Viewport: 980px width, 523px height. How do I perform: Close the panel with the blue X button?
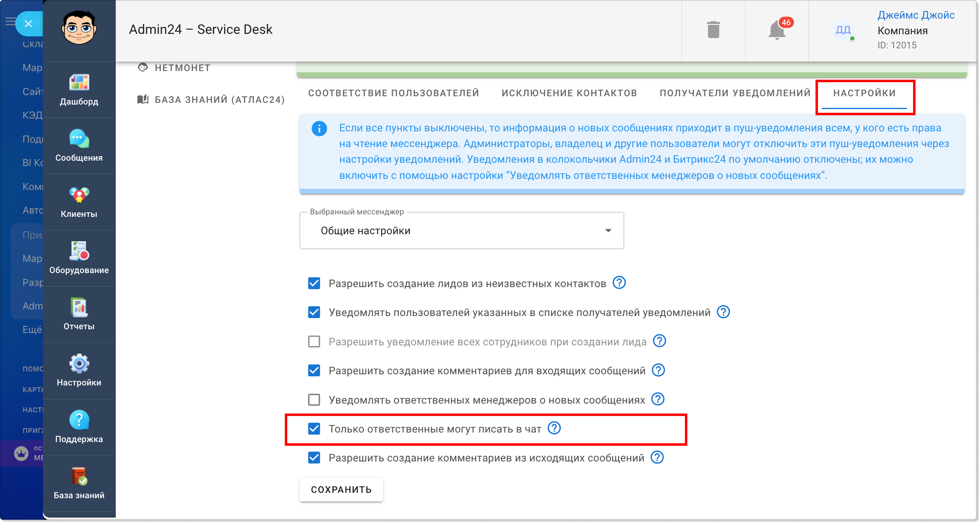point(28,24)
